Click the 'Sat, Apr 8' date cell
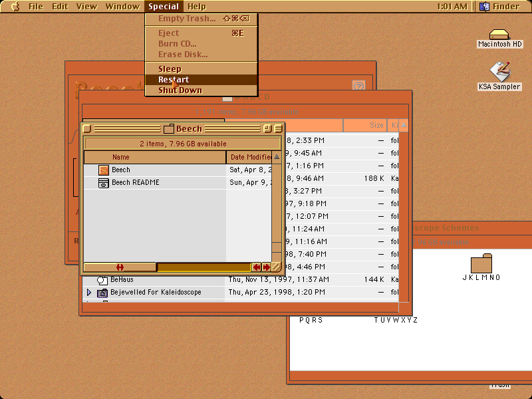 (251, 170)
